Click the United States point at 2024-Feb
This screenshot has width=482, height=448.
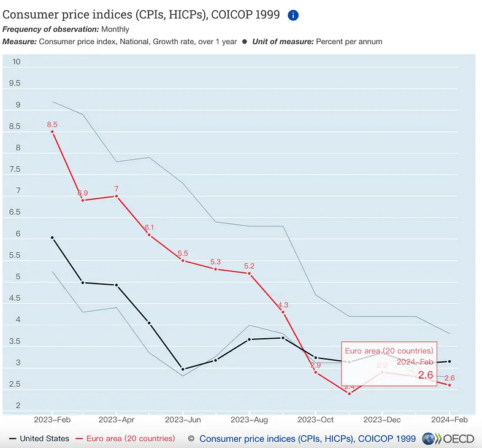click(449, 361)
